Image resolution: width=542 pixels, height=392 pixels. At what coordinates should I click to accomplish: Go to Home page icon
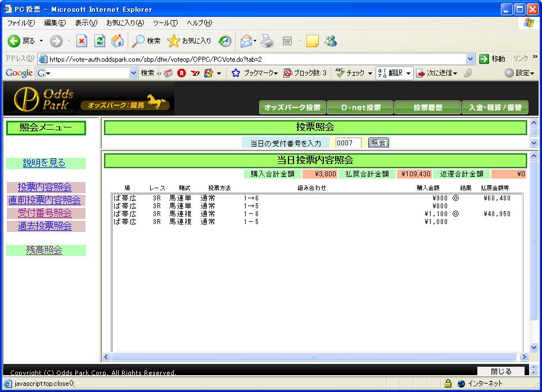pos(118,41)
